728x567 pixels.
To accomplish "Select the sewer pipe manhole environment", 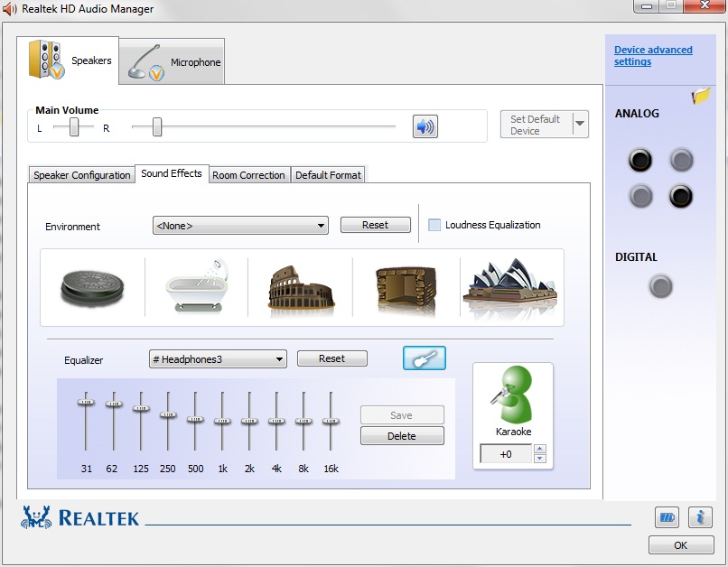I will (x=93, y=286).
